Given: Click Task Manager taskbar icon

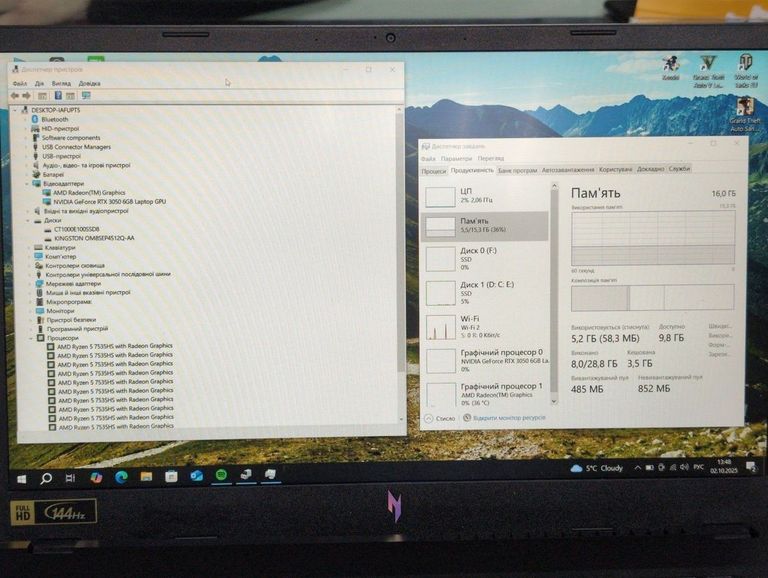Looking at the screenshot, I should [270, 474].
